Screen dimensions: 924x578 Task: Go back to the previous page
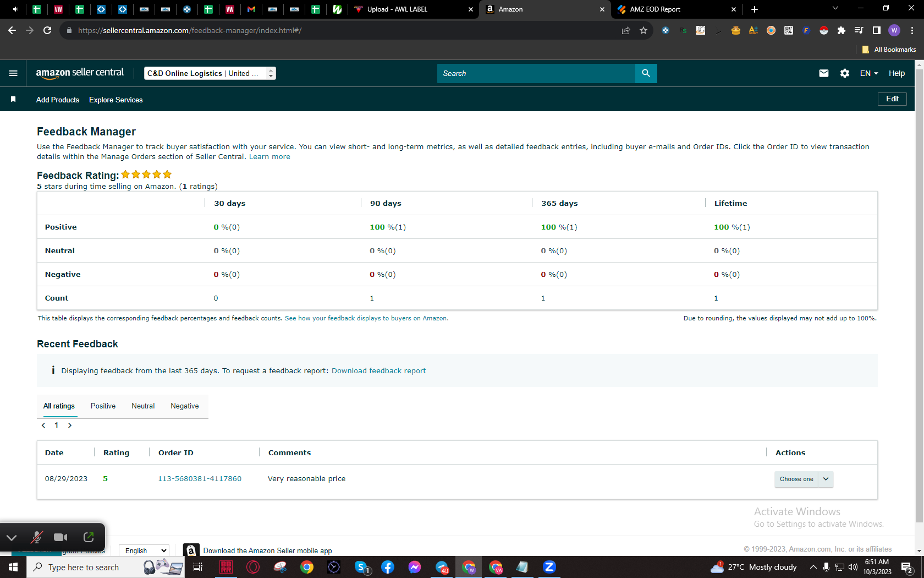(x=12, y=30)
